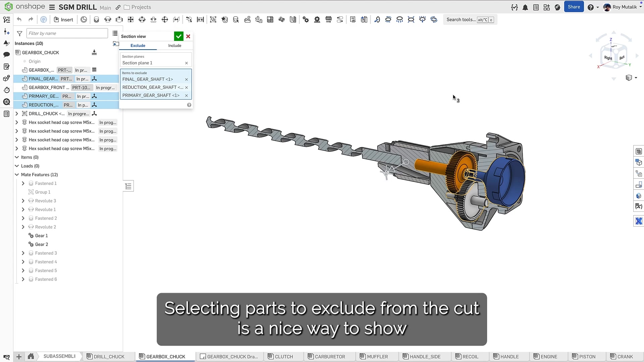Remove FINAL_GEAR_SHAFT from exclude list
The image size is (644, 362).
pos(186,79)
